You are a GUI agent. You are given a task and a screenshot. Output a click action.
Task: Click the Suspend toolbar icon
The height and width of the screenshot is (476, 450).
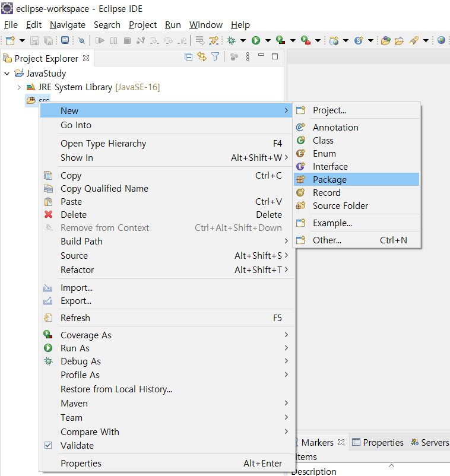click(113, 40)
